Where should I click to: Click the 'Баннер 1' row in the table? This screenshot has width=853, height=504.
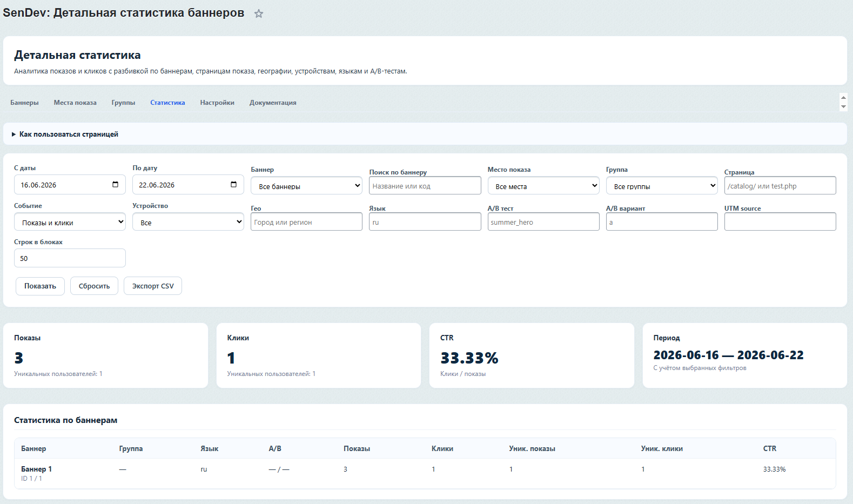pos(425,474)
